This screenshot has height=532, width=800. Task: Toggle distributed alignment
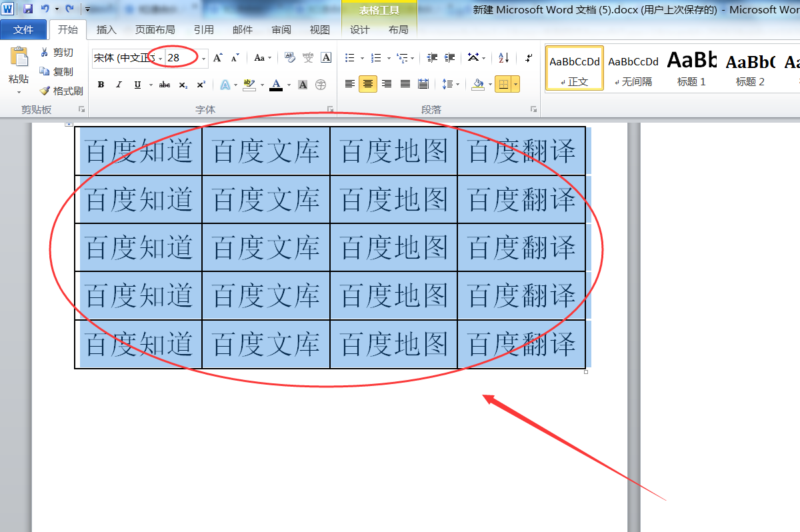coord(423,84)
